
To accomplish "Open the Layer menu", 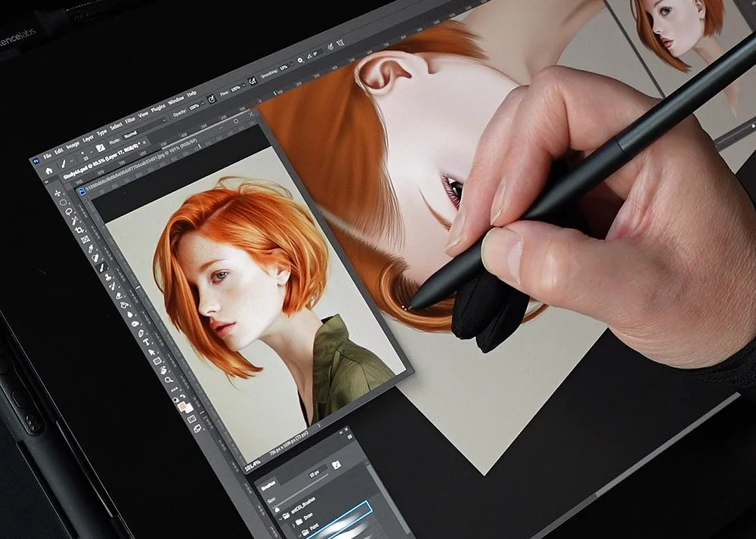I will (88, 139).
